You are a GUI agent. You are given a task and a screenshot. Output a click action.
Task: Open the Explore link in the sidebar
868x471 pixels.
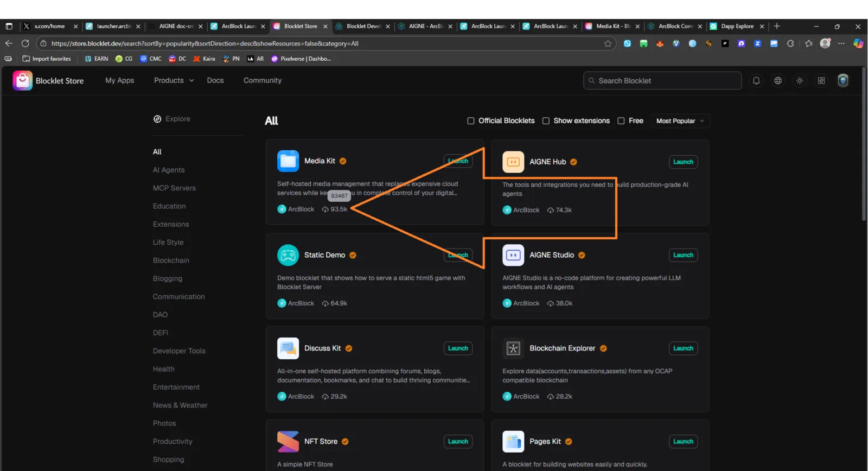(x=172, y=119)
